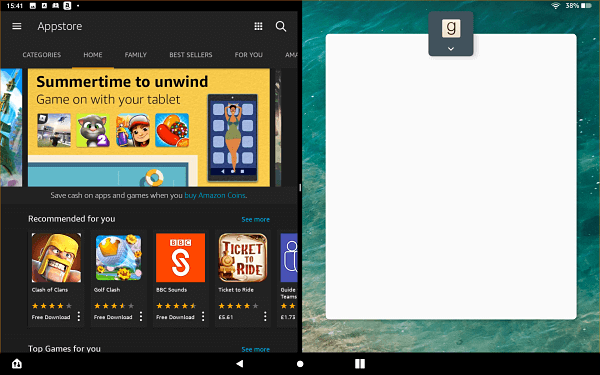Tap the split-screen recents button
Image resolution: width=600 pixels, height=375 pixels.
point(360,364)
